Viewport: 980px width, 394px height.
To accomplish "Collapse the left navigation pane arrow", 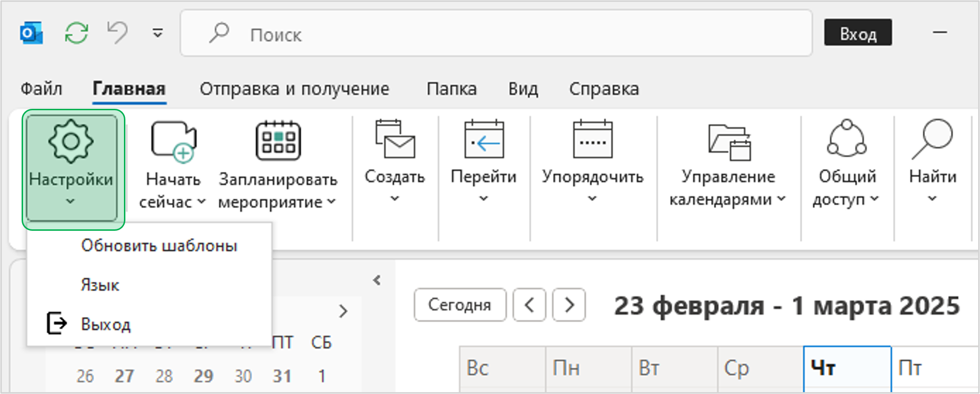I will point(377,280).
